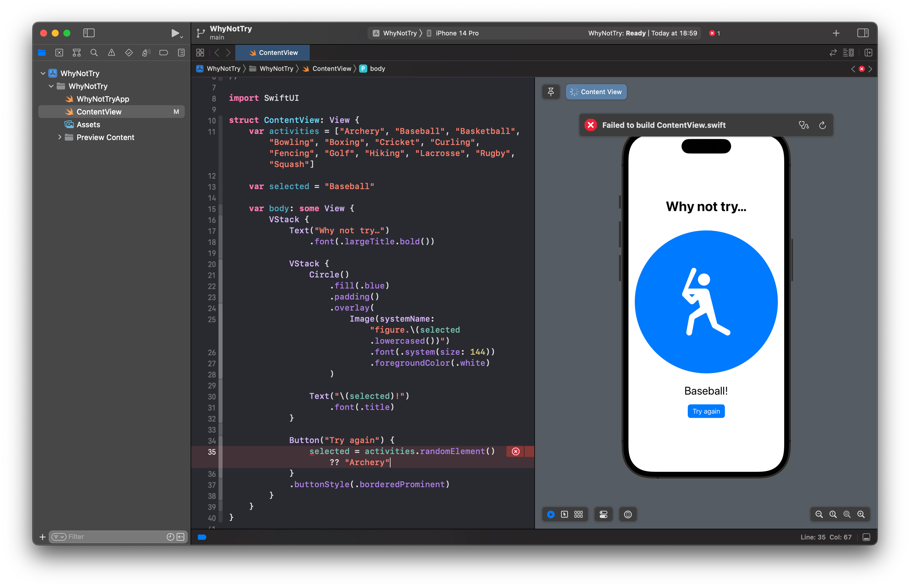Open the source control branch icon
Image resolution: width=910 pixels, height=588 pixels.
[200, 33]
